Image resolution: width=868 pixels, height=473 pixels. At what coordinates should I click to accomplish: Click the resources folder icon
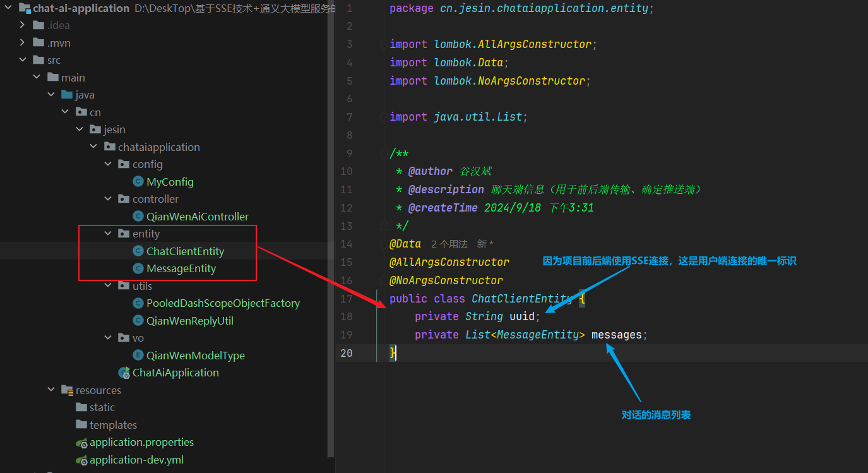point(67,390)
